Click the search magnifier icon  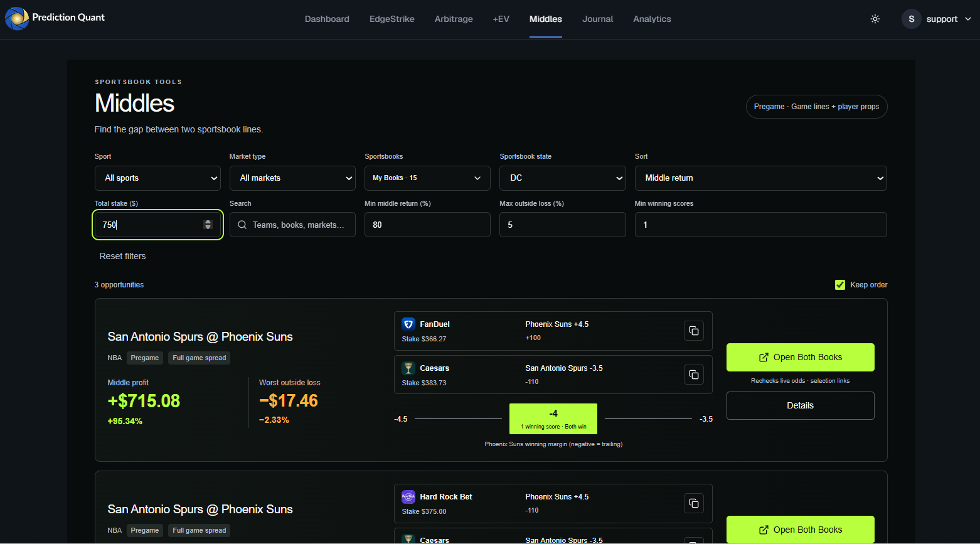coord(242,225)
